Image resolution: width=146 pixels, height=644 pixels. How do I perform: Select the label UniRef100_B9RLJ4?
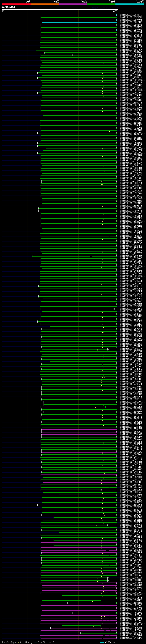(131, 82)
